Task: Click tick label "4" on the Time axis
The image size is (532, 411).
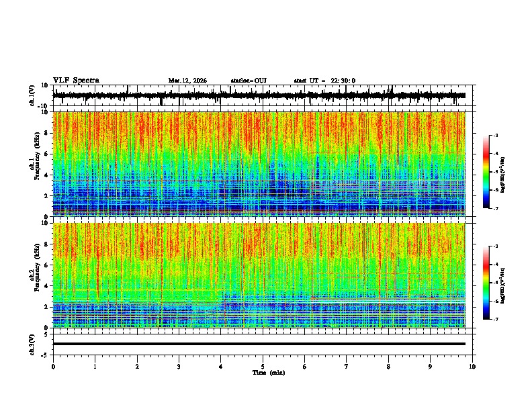Action: (x=221, y=367)
